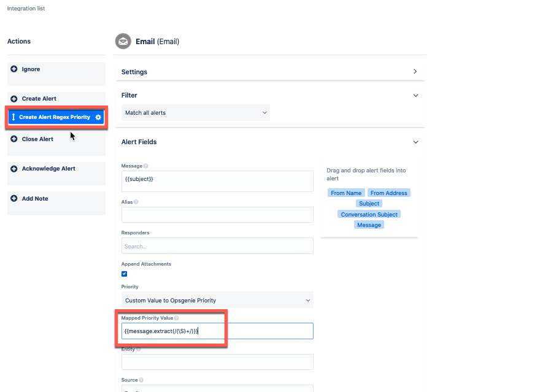Click the plus icon next to Ignore
Viewport: 540px width, 392px height.
point(13,69)
